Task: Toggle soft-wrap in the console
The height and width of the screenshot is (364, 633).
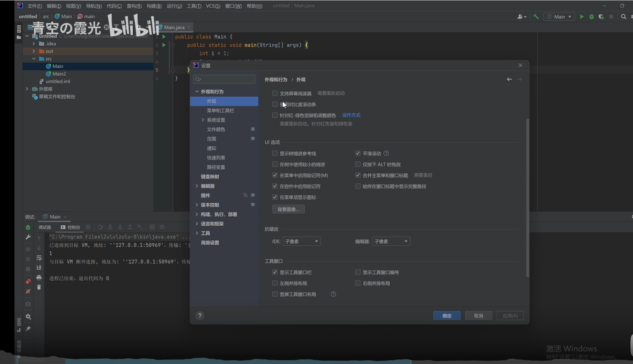Action: [39, 258]
